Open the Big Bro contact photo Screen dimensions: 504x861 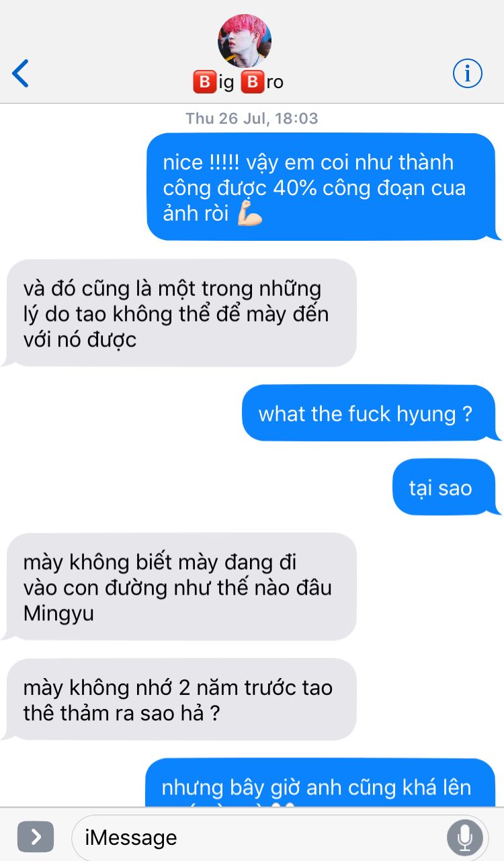245,40
